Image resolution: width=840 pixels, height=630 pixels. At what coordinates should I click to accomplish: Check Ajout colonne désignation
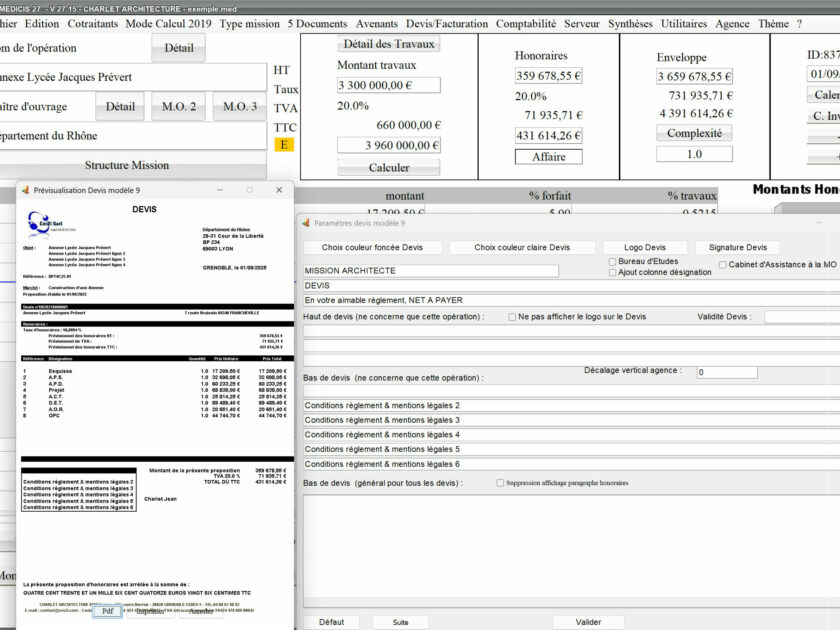click(x=611, y=271)
